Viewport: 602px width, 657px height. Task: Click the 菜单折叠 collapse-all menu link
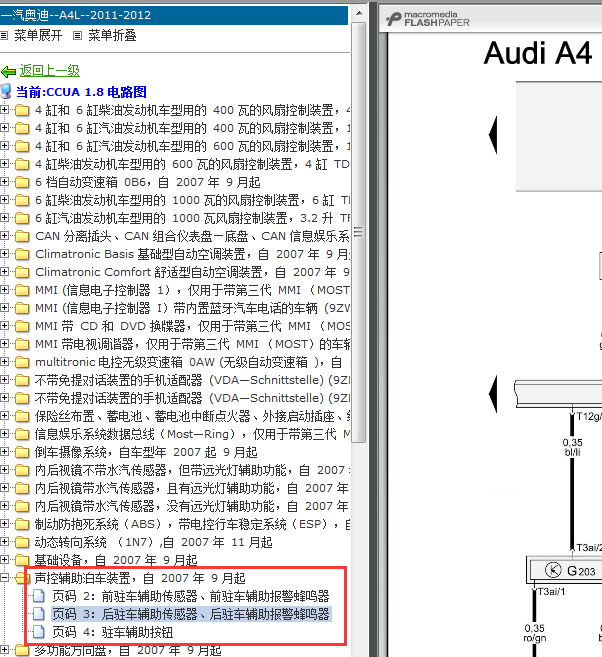click(112, 36)
